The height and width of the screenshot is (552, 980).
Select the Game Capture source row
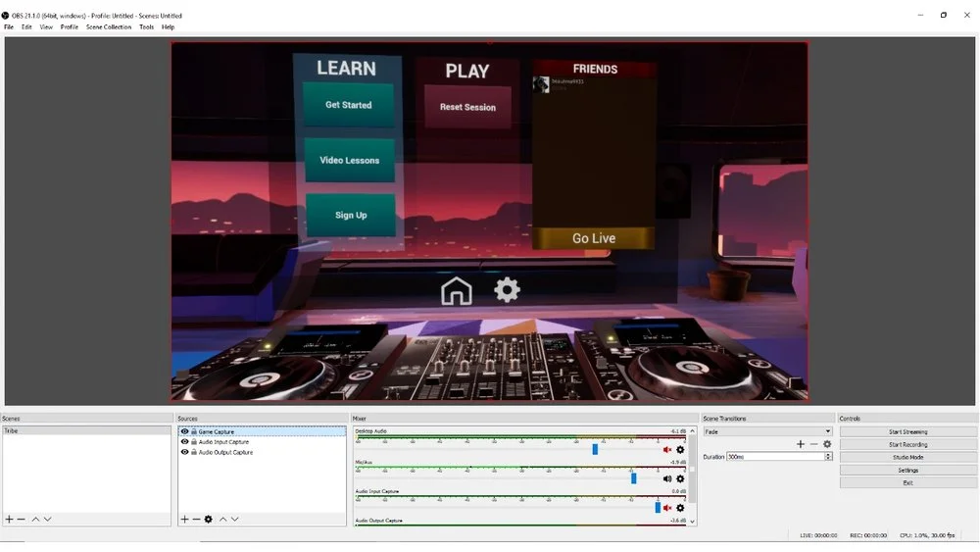(262, 431)
